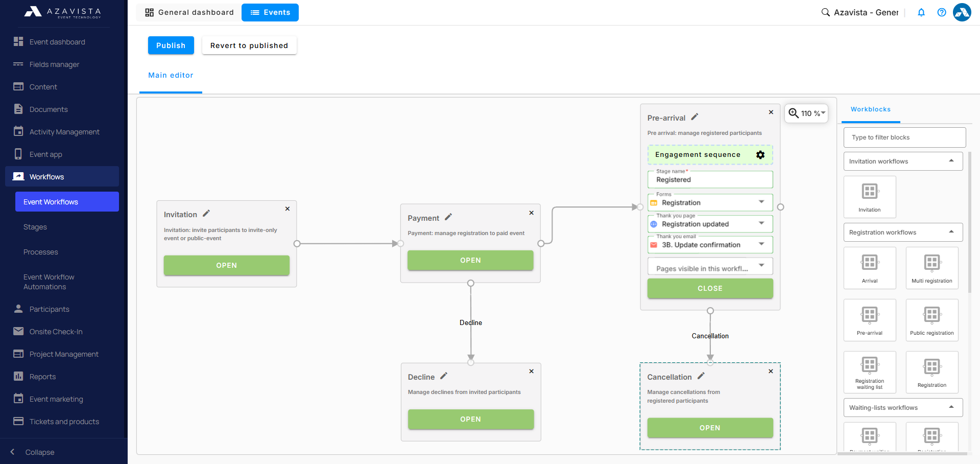Viewport: 980px width, 464px height.
Task: Open the Forms Registration dropdown
Action: tap(710, 202)
